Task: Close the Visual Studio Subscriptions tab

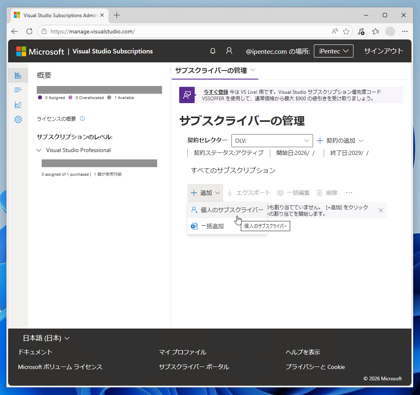Action: point(102,15)
